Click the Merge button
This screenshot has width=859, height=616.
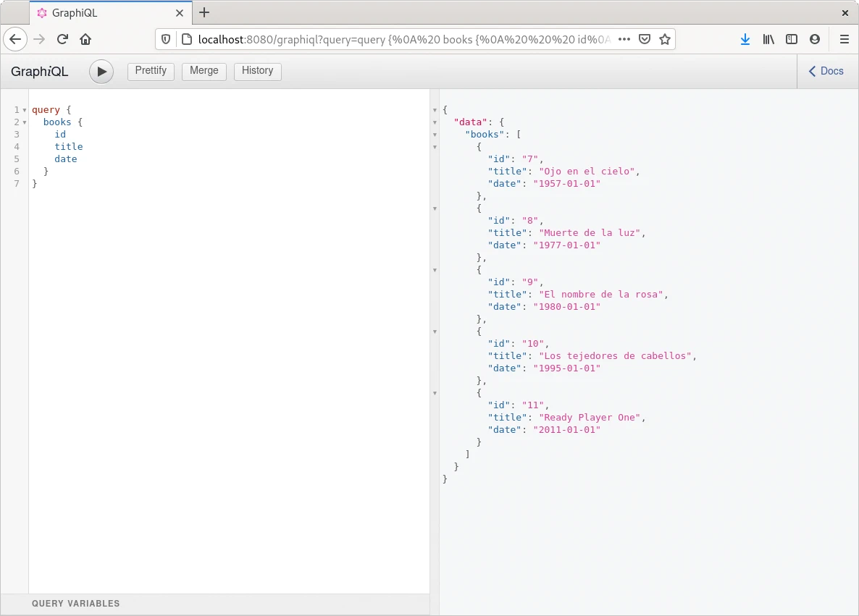point(204,71)
